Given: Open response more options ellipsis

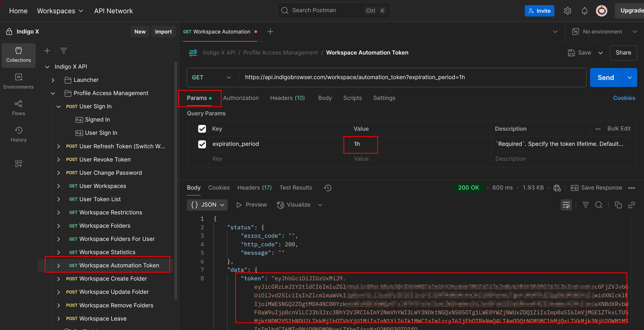Looking at the screenshot, I should pos(631,188).
